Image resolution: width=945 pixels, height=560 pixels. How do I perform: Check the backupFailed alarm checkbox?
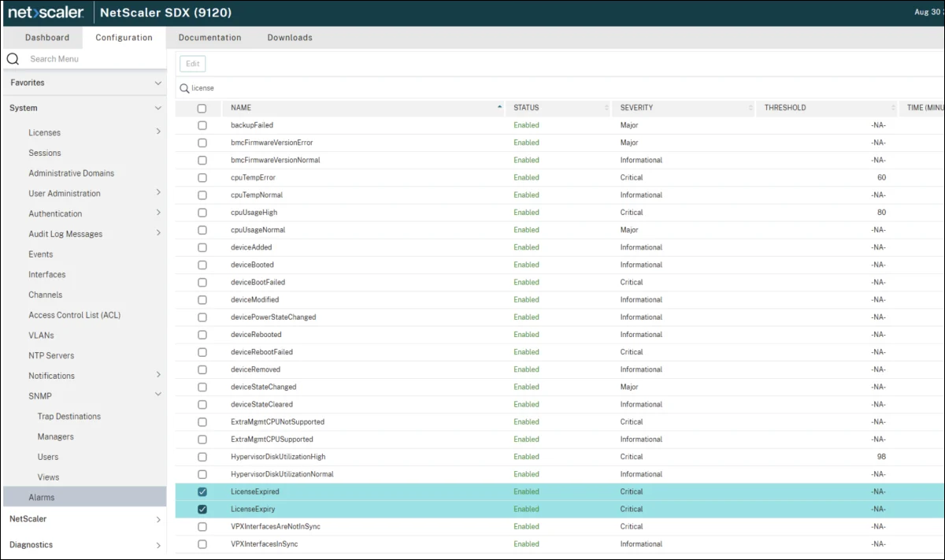(x=202, y=126)
